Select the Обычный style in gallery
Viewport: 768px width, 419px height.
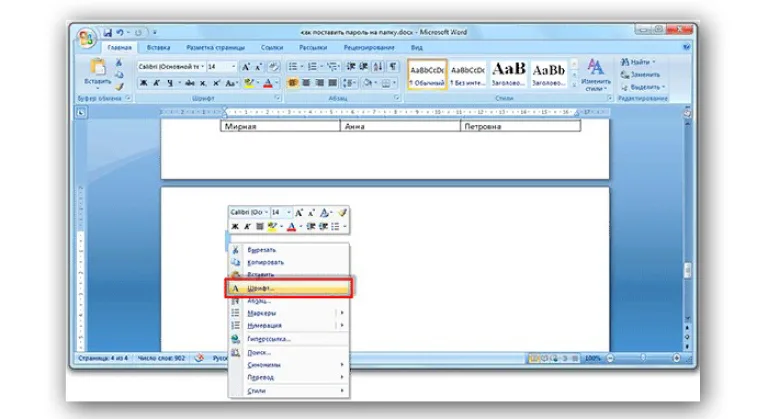point(427,75)
